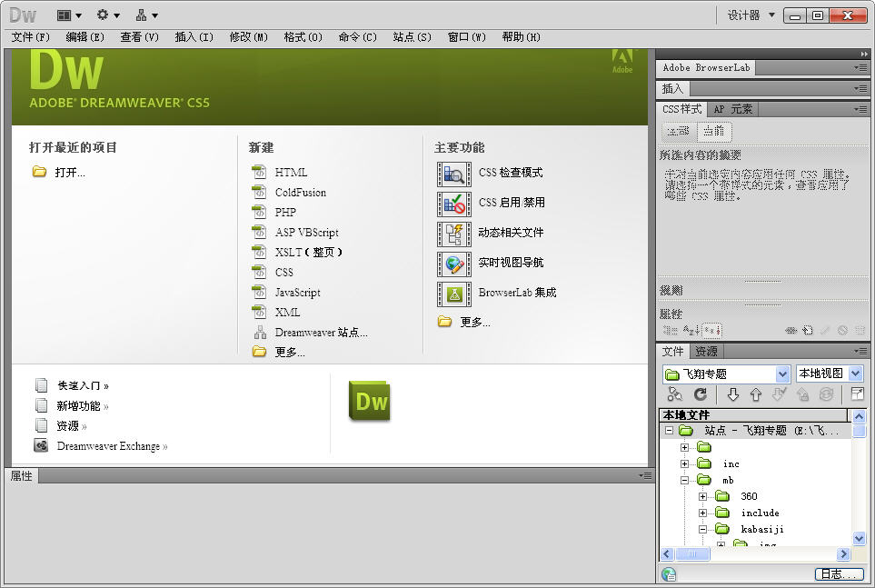Create a new CSS rule
Viewport: 875px width, 588px height.
[808, 330]
